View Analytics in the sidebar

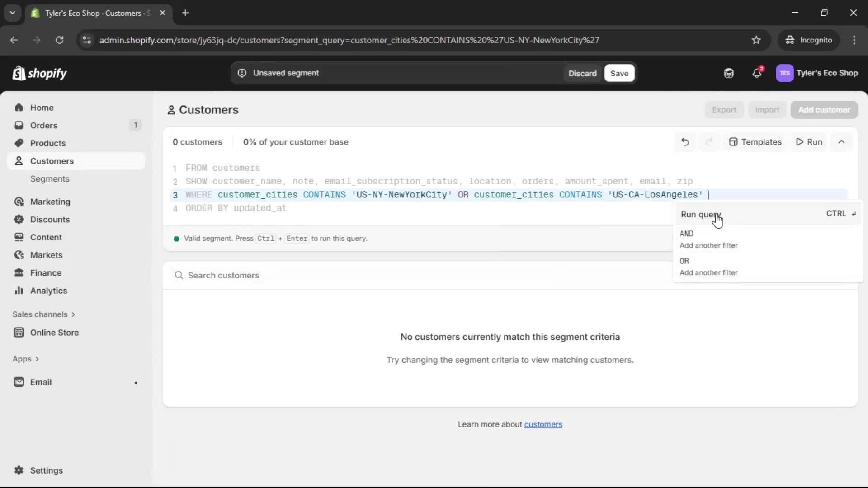[x=48, y=291]
